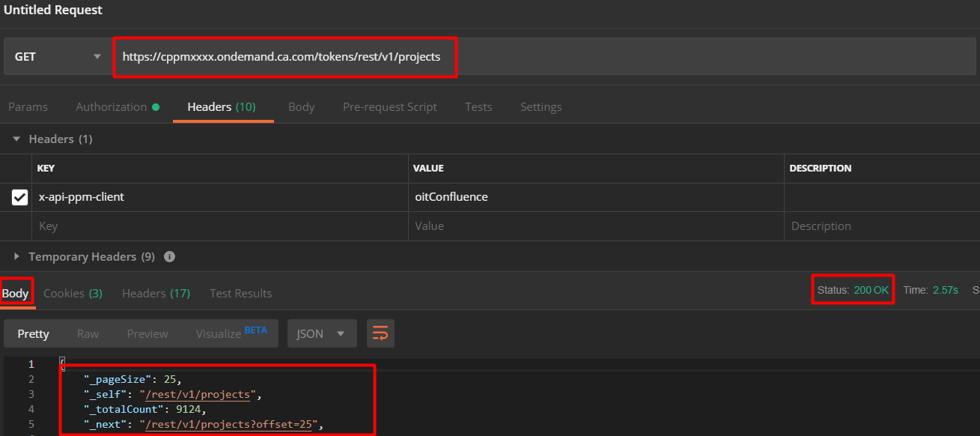The image size is (980, 436).
Task: Click the Temporary Headers info icon
Action: (169, 256)
